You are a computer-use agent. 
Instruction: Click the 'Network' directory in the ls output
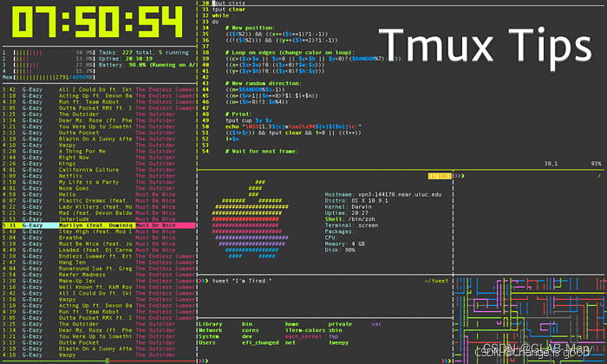point(211,330)
